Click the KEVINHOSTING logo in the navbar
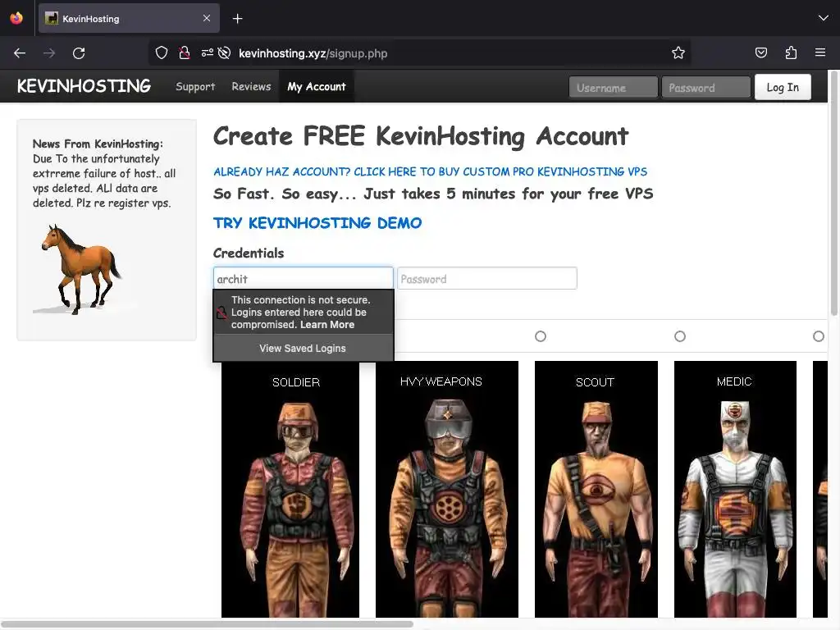 pos(84,85)
